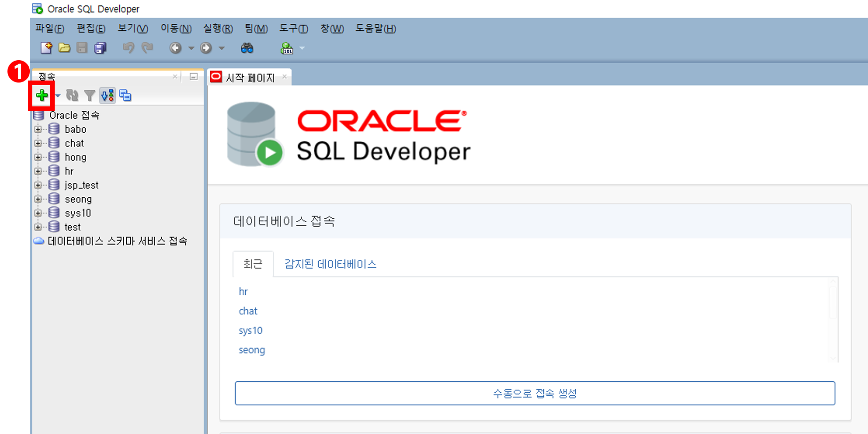Minimize the 접속 connections panel
The height and width of the screenshot is (434, 868).
[194, 77]
